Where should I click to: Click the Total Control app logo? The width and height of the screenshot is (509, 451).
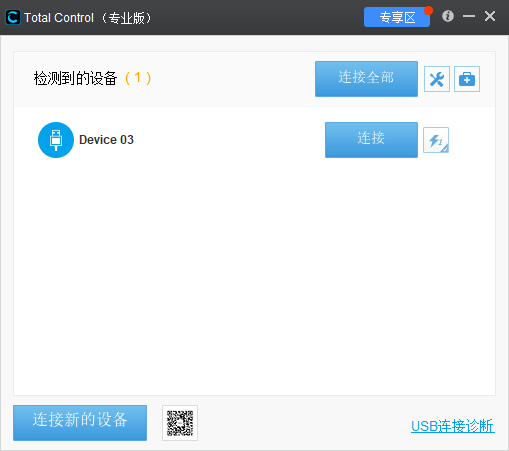click(x=13, y=17)
